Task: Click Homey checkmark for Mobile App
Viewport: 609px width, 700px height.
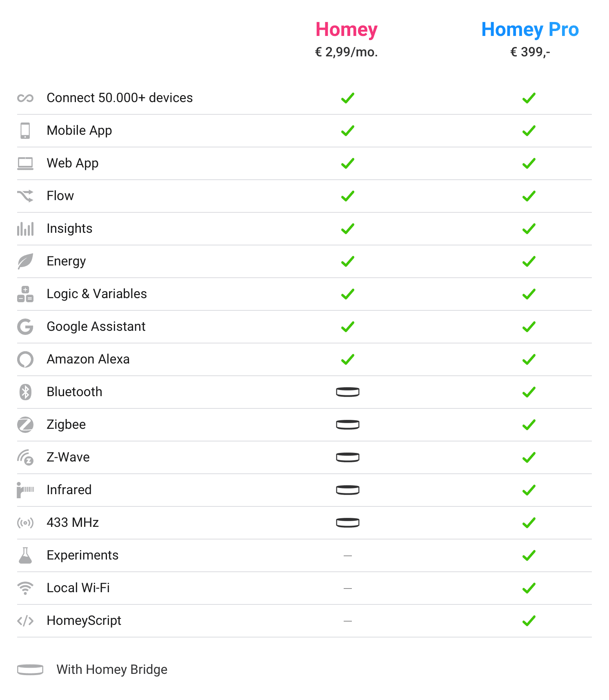Action: coord(348,131)
